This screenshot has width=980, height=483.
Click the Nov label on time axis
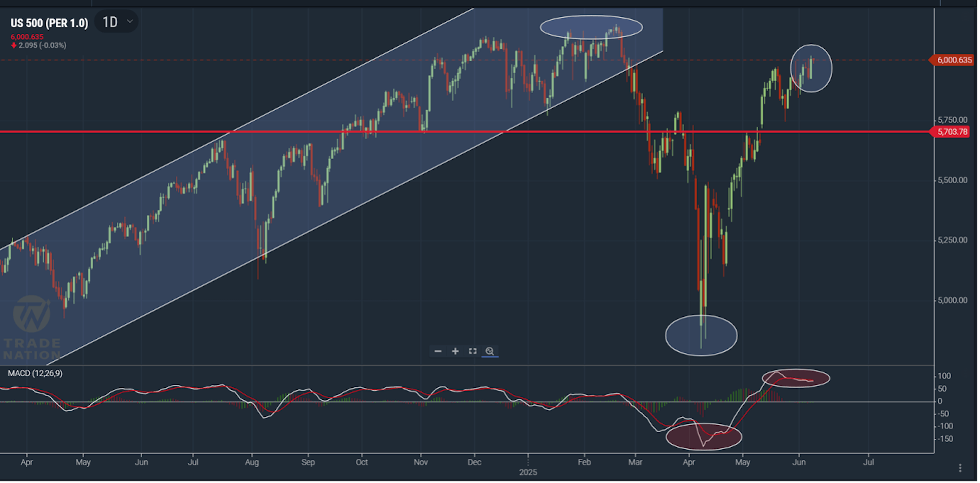pyautogui.click(x=421, y=463)
